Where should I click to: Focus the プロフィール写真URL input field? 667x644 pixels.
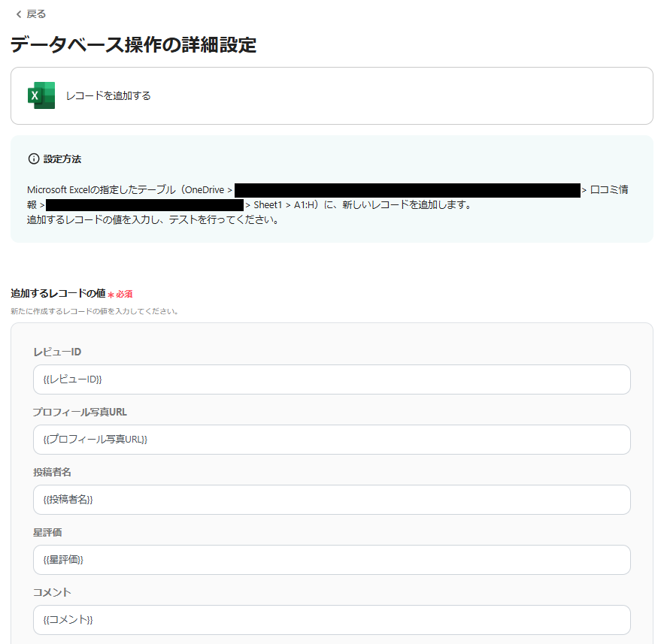(x=331, y=440)
